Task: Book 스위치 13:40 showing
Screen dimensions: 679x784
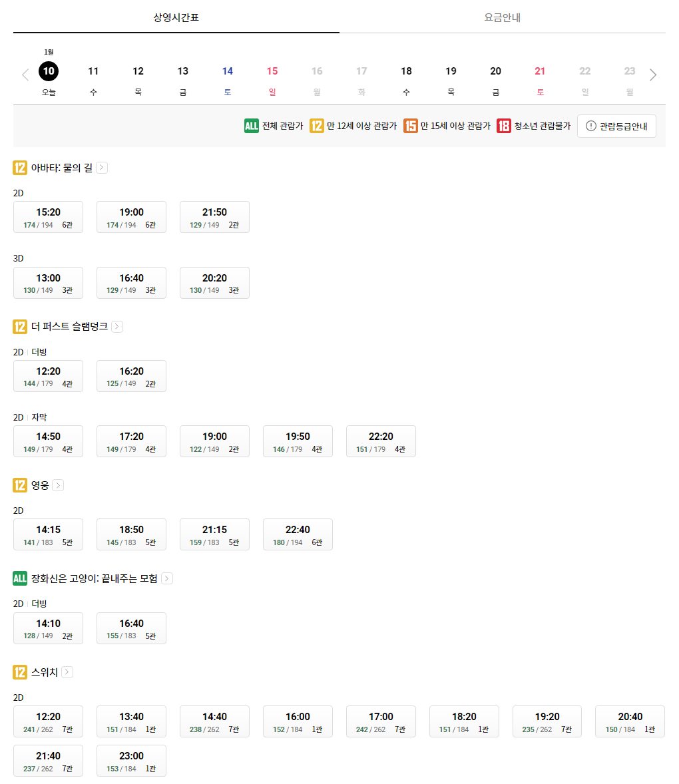Action: (x=132, y=721)
